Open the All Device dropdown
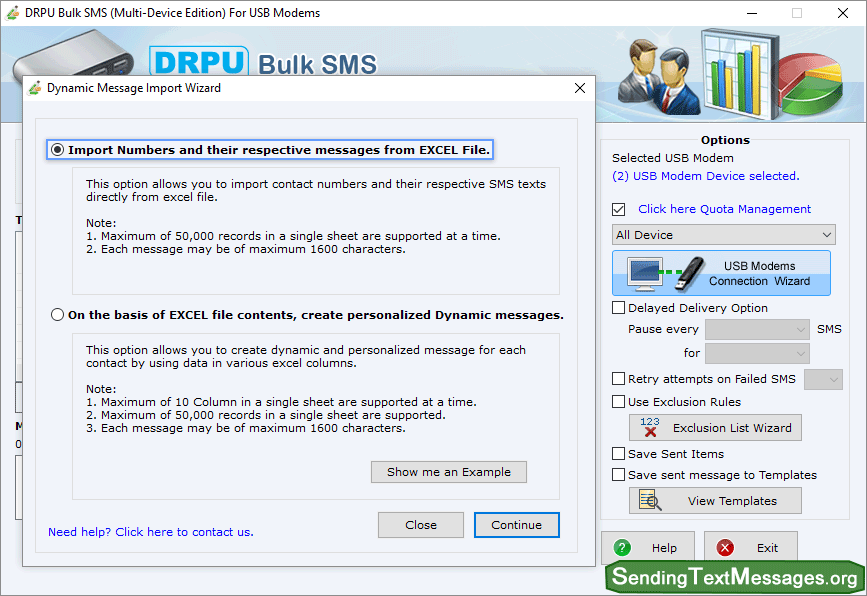 click(723, 235)
